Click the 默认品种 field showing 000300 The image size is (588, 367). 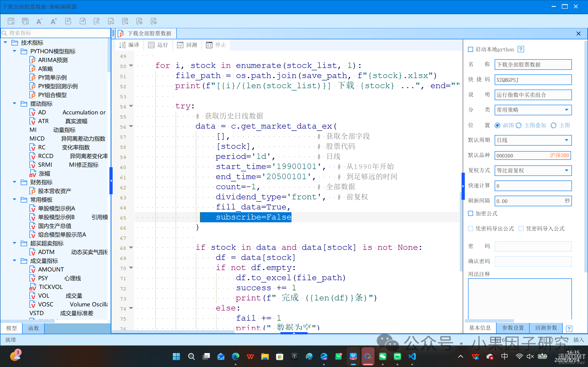point(533,155)
